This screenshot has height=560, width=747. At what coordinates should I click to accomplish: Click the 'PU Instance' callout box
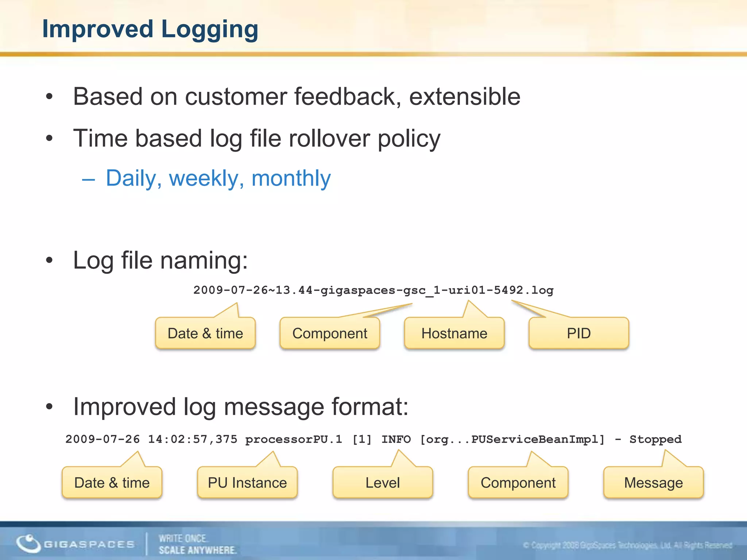[247, 482]
